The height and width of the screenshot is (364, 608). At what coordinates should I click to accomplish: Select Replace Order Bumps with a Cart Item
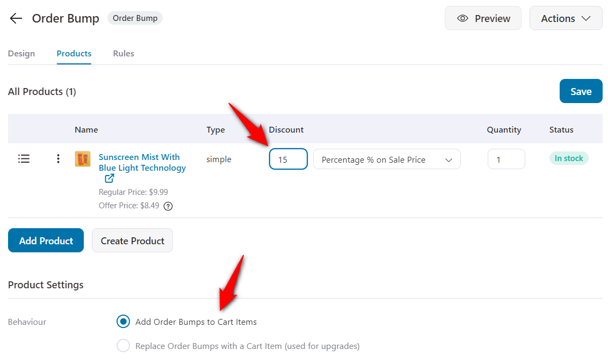click(123, 346)
